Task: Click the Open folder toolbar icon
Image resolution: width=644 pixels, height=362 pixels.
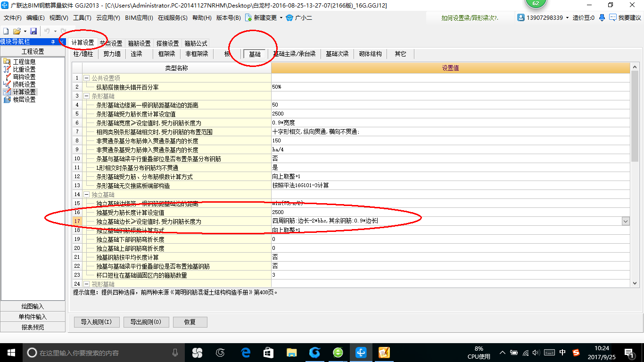Action: point(17,31)
